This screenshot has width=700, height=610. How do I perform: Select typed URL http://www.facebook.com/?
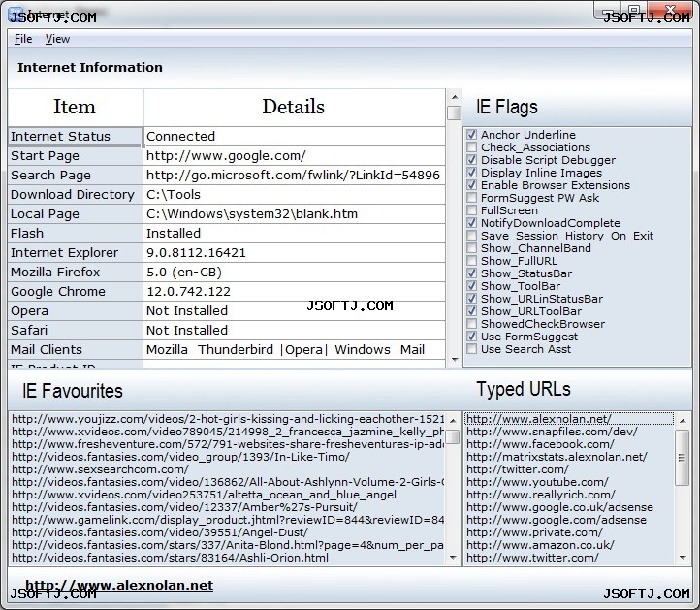coord(569,444)
